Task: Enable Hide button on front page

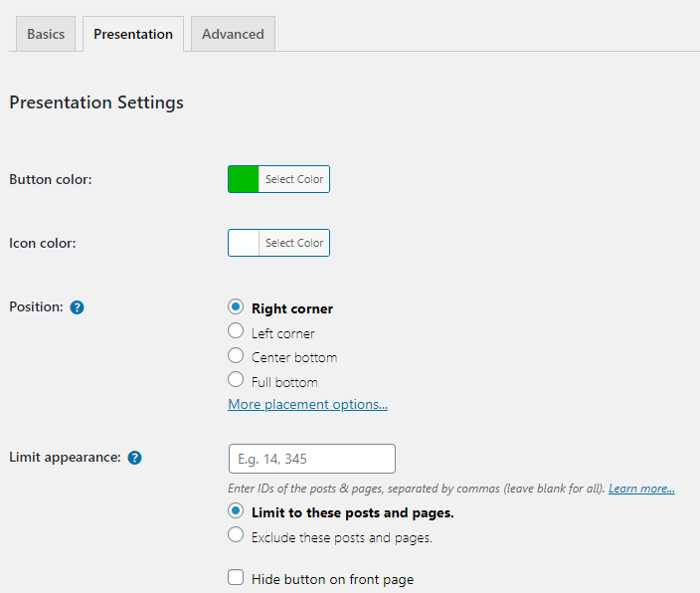Action: tap(236, 577)
